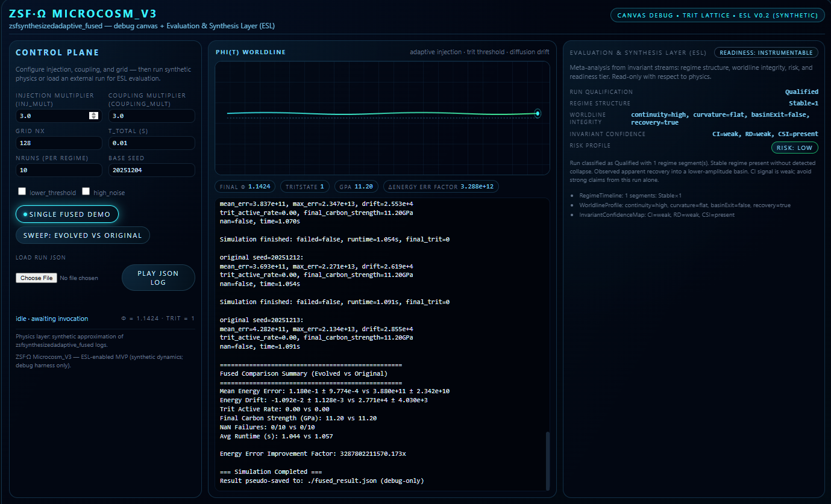Image resolution: width=831 pixels, height=504 pixels.
Task: Focus the GRID NX value field
Action: (58, 143)
